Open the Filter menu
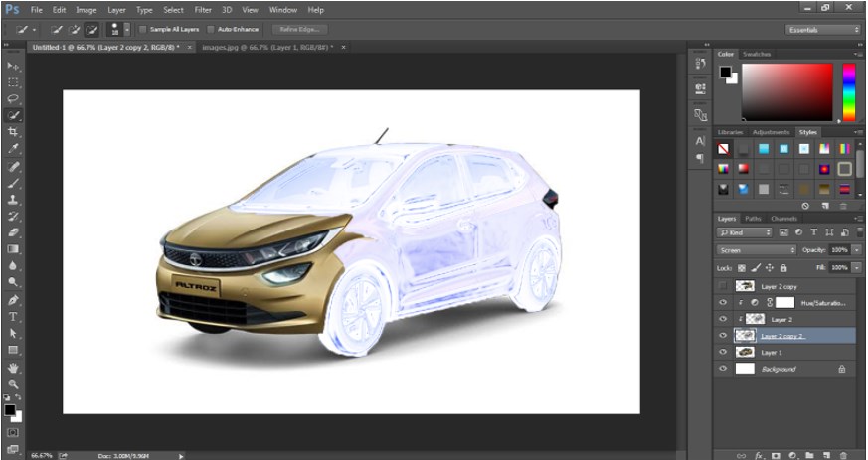Screen dimensions: 868x460 (203, 9)
